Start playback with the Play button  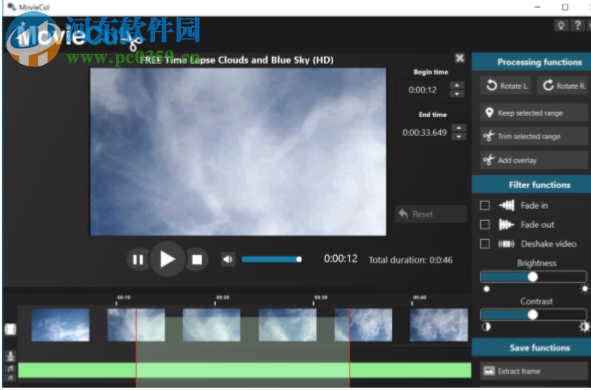click(x=167, y=259)
